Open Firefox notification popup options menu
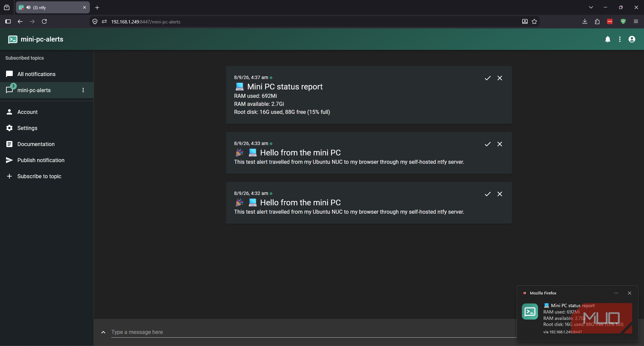 [x=616, y=293]
